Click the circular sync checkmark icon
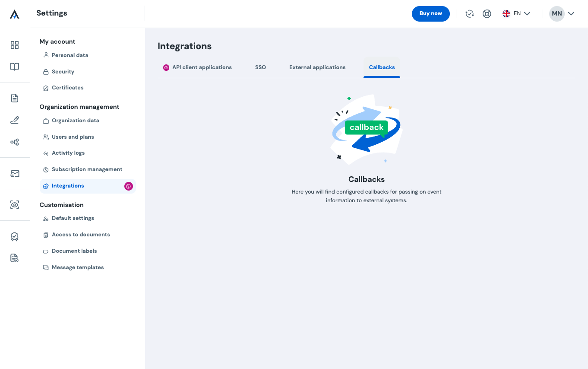This screenshot has width=588, height=369. pos(470,14)
